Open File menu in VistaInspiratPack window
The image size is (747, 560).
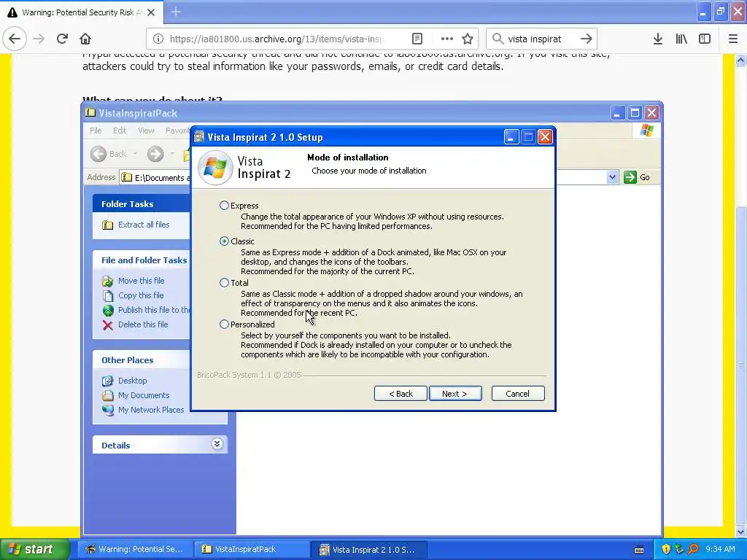[96, 131]
